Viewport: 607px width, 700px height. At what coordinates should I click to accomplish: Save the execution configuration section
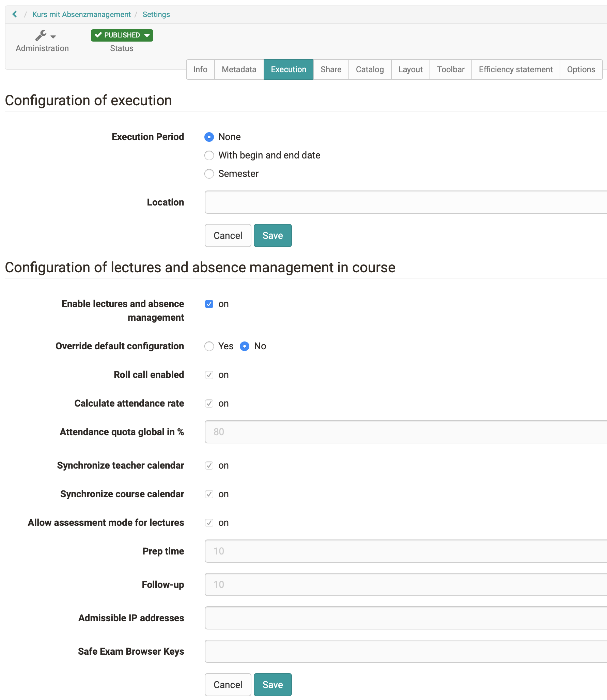point(273,235)
